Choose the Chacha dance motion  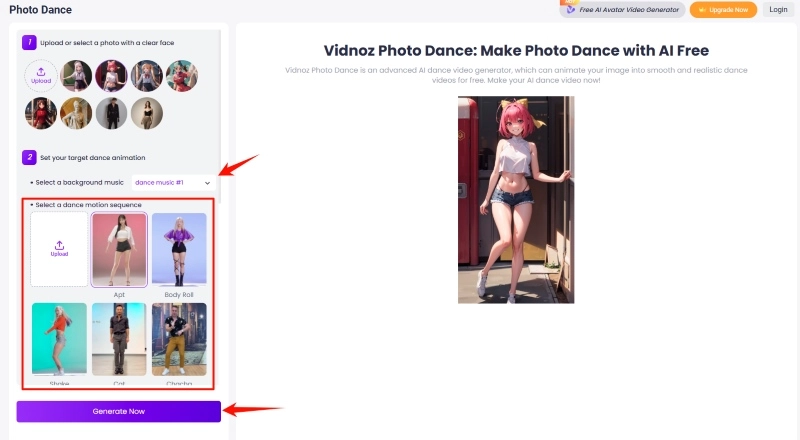pos(179,339)
